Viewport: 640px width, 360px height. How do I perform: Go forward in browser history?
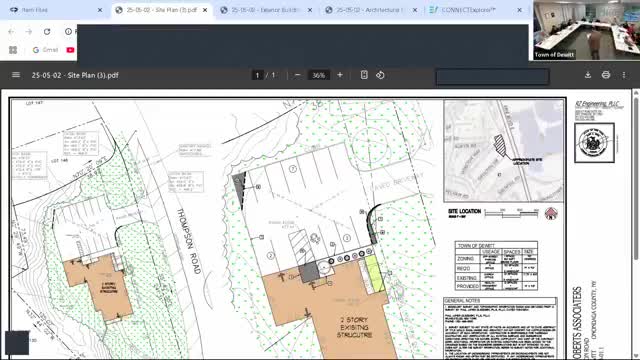pyautogui.click(x=29, y=31)
